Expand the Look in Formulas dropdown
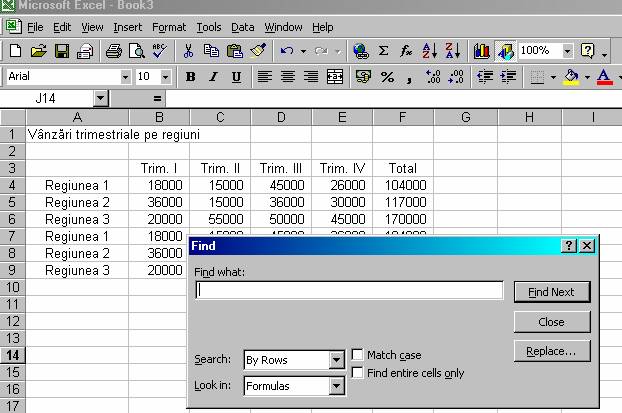Screen dimensions: 622x413 pos(336,384)
